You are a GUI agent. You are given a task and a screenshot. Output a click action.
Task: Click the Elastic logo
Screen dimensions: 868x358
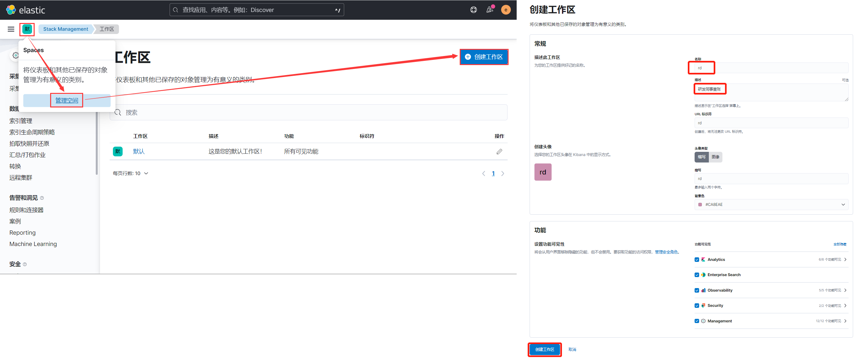(x=26, y=10)
